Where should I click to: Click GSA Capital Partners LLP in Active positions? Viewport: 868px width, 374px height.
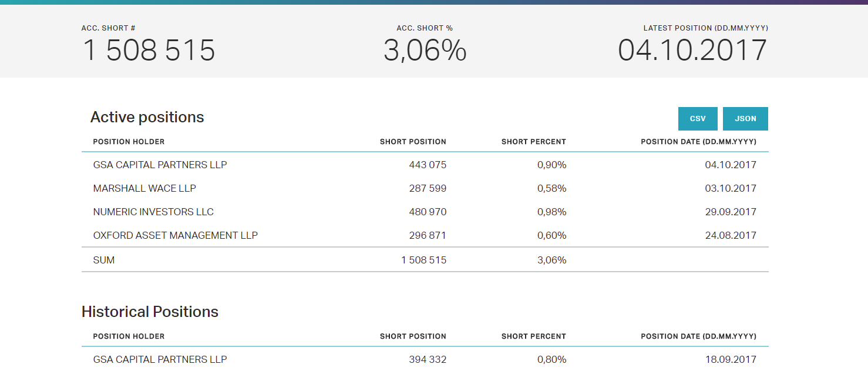[160, 165]
